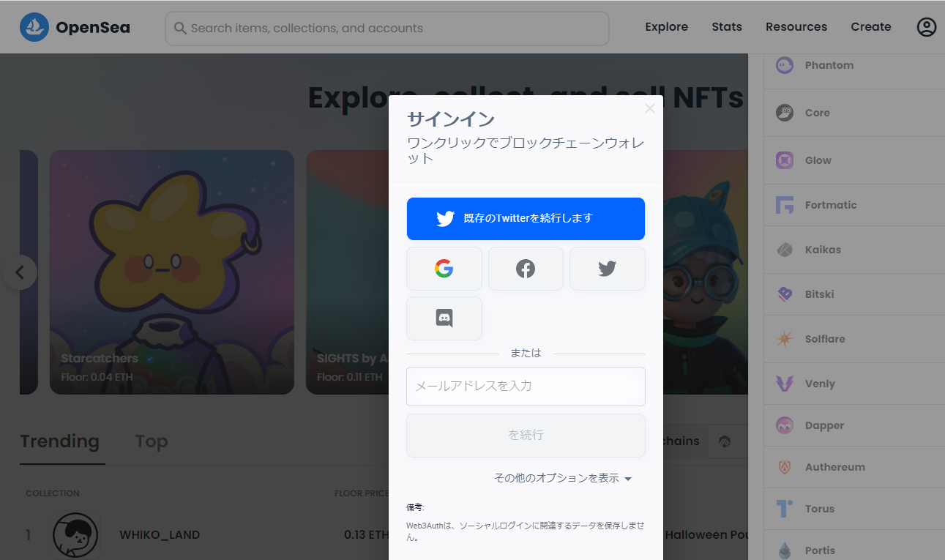Open the account profile icon

pos(926,26)
